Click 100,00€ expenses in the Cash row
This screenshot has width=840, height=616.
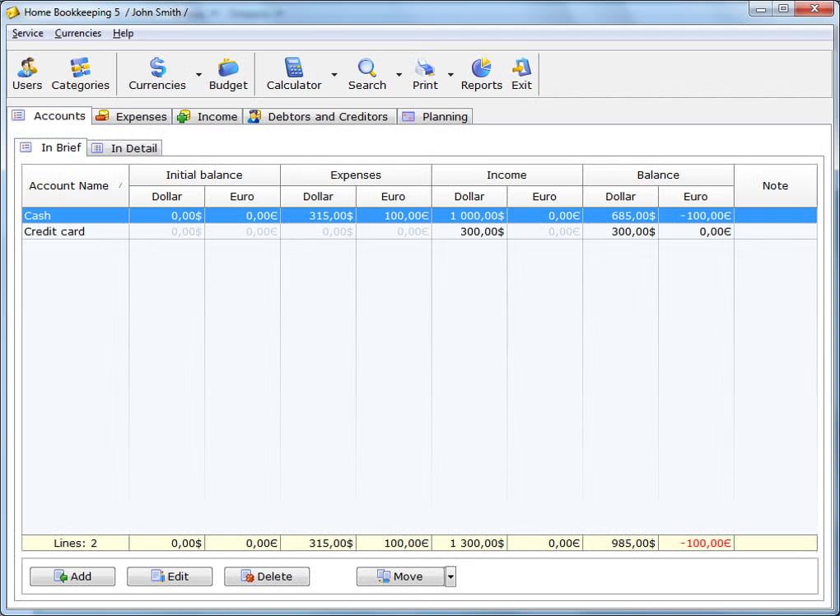[407, 215]
